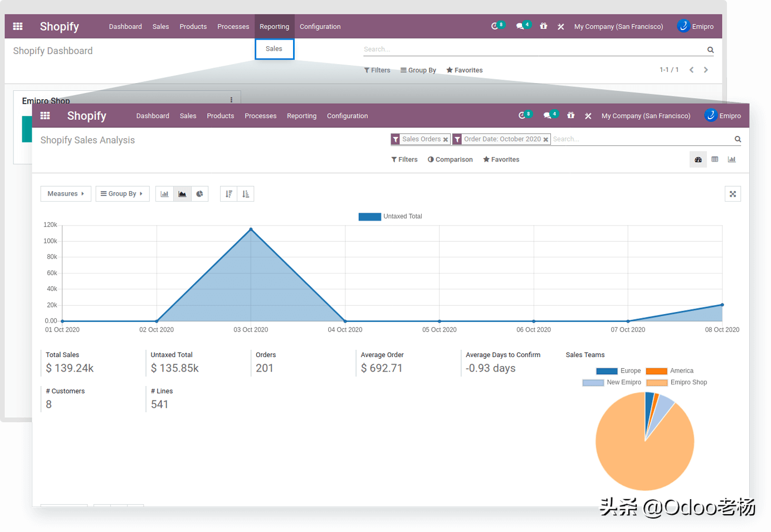Click the Comparison option
Viewport: 771px width, 532px height.
[x=450, y=159]
